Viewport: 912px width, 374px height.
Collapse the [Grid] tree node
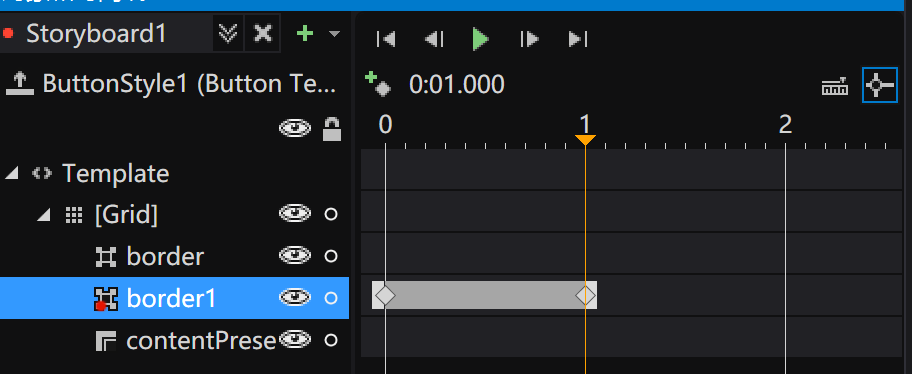click(44, 215)
